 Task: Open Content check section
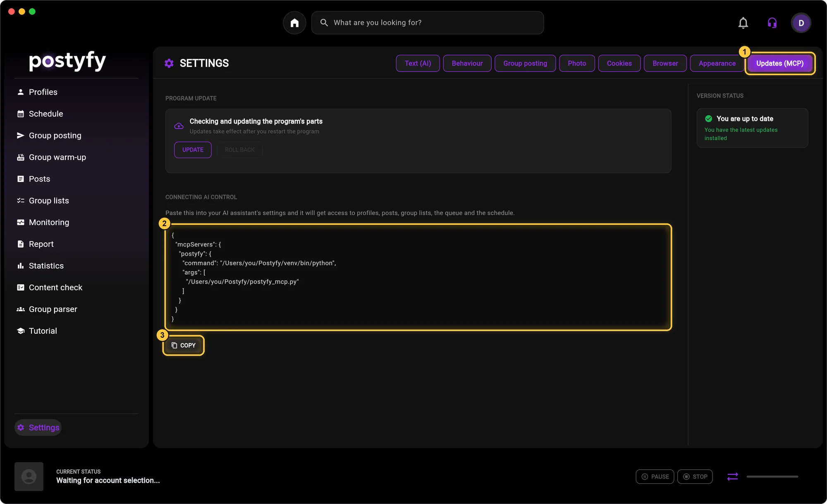(50, 287)
